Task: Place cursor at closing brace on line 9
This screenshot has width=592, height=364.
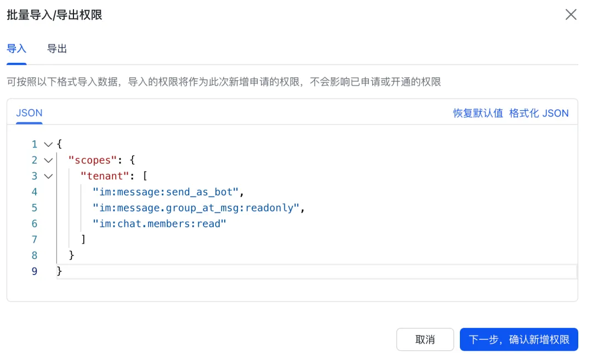Action: tap(60, 271)
